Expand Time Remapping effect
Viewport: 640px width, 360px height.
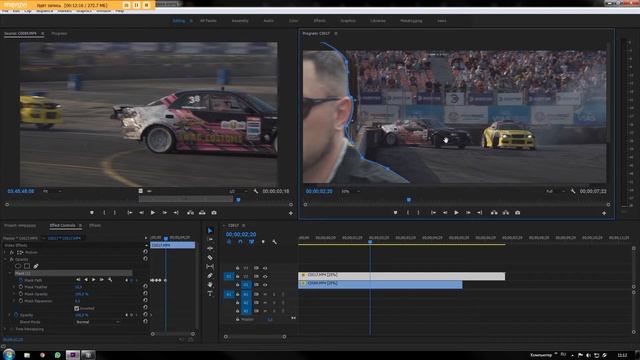(5, 329)
